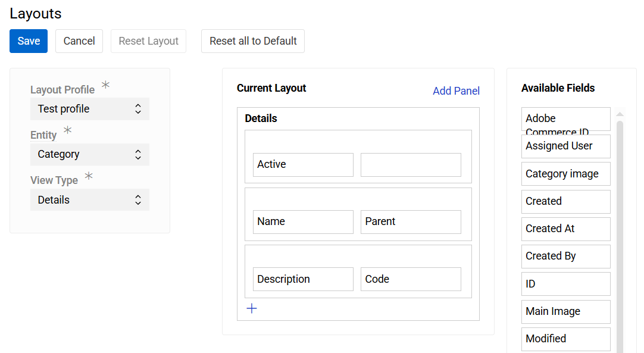Click the Add Panel link

(x=456, y=90)
